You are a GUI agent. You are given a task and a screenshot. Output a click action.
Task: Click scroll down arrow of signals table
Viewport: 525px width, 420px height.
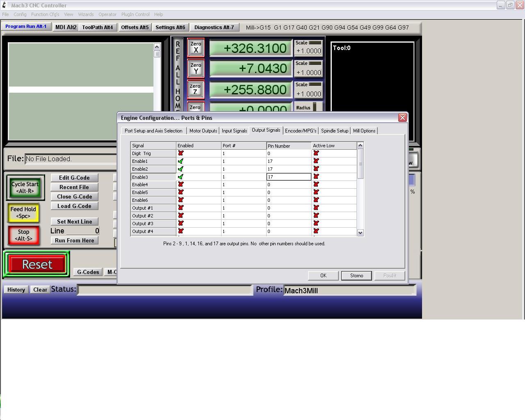pyautogui.click(x=360, y=233)
